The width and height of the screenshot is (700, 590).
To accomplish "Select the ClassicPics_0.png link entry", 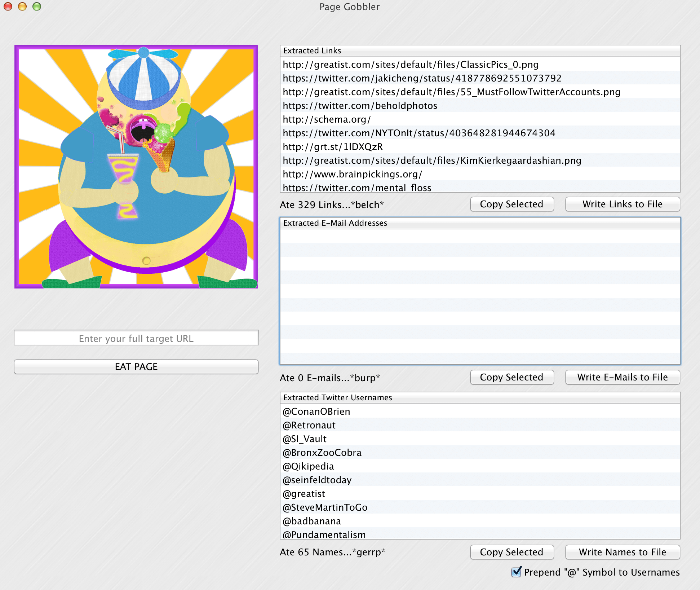I will (x=411, y=65).
